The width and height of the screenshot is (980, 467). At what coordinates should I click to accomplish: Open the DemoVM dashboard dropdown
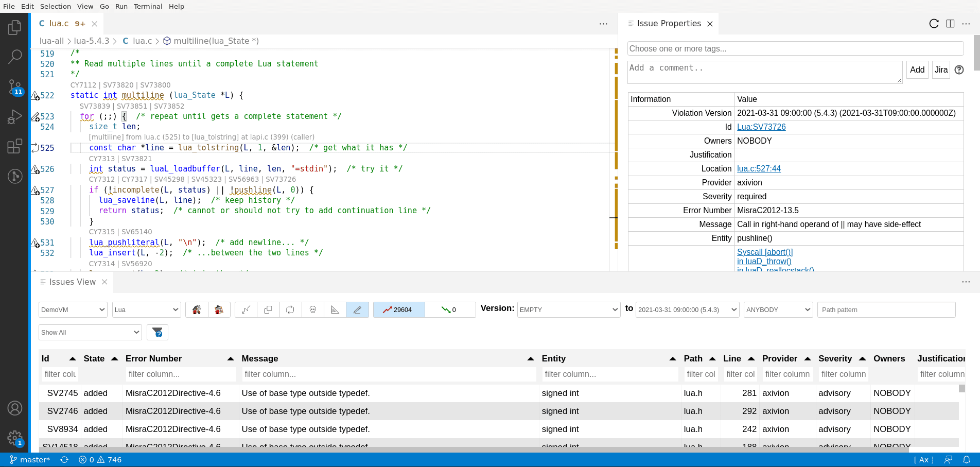tap(73, 309)
